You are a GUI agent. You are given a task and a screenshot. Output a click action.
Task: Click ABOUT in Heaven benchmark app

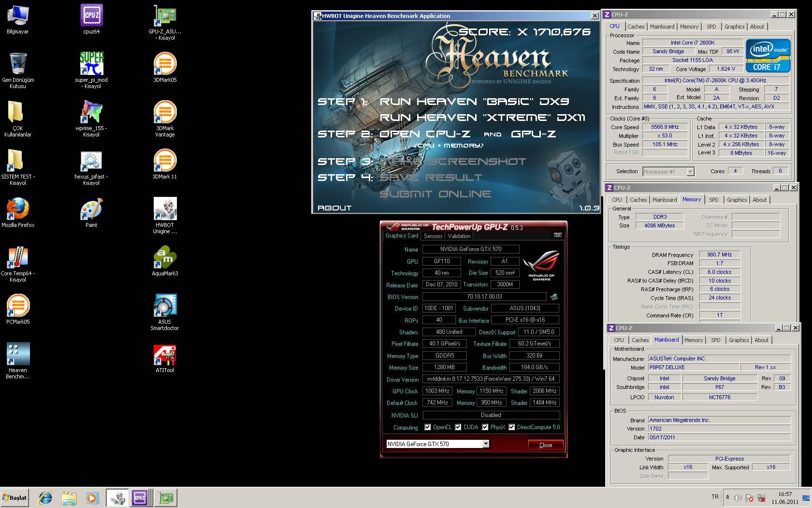[x=334, y=208]
